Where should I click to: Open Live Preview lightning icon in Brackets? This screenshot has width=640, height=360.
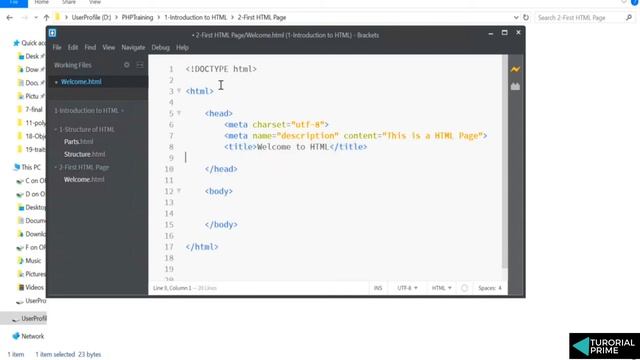[x=515, y=69]
